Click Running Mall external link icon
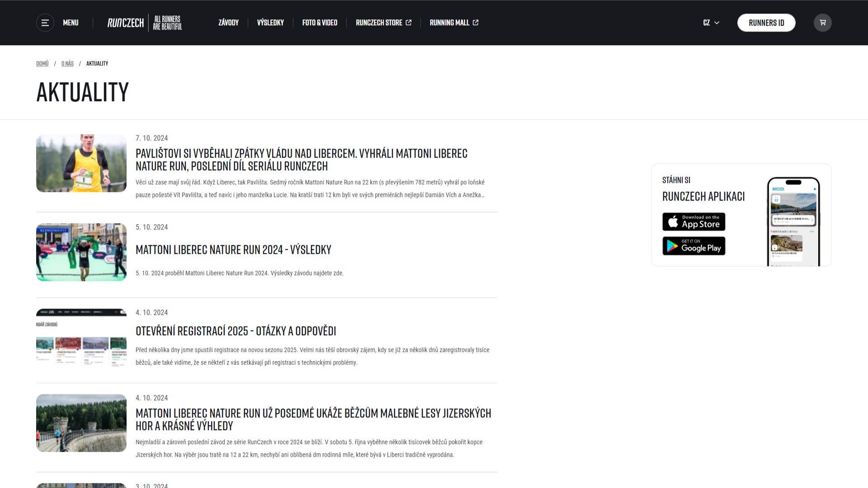 (476, 23)
